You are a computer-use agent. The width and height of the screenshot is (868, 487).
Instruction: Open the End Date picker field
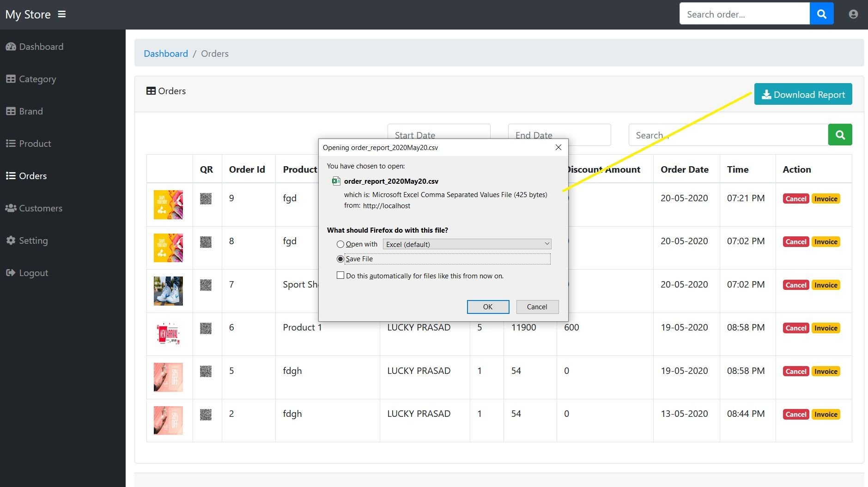pyautogui.click(x=559, y=132)
